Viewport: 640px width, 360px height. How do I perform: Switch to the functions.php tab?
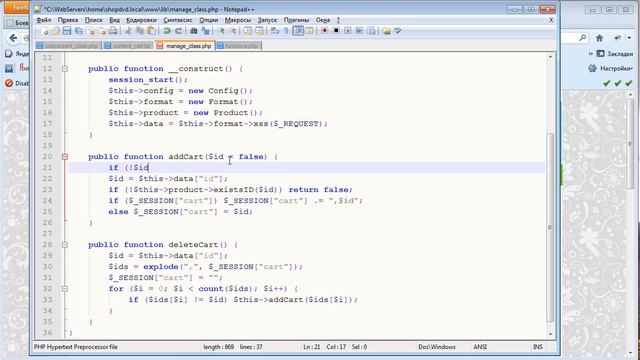(238, 46)
